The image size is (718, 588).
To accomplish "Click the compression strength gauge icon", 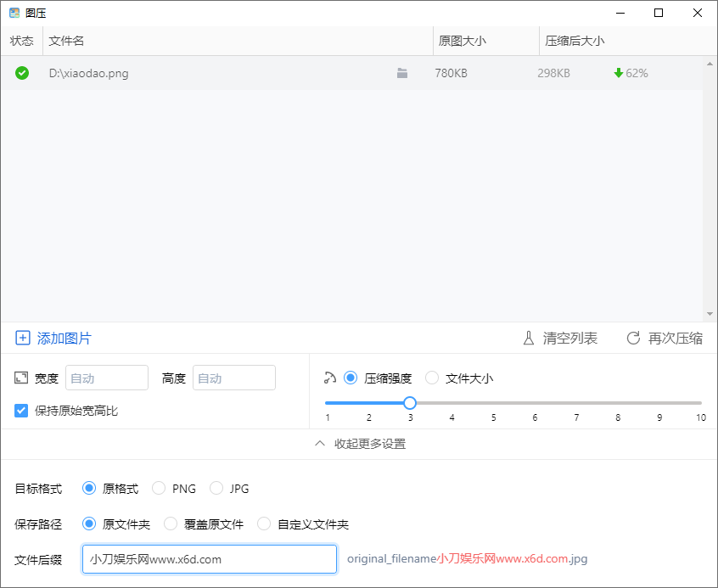I will coord(331,378).
